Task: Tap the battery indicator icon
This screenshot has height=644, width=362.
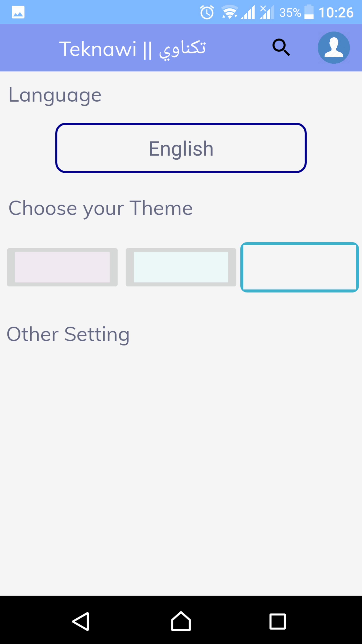Action: (309, 12)
